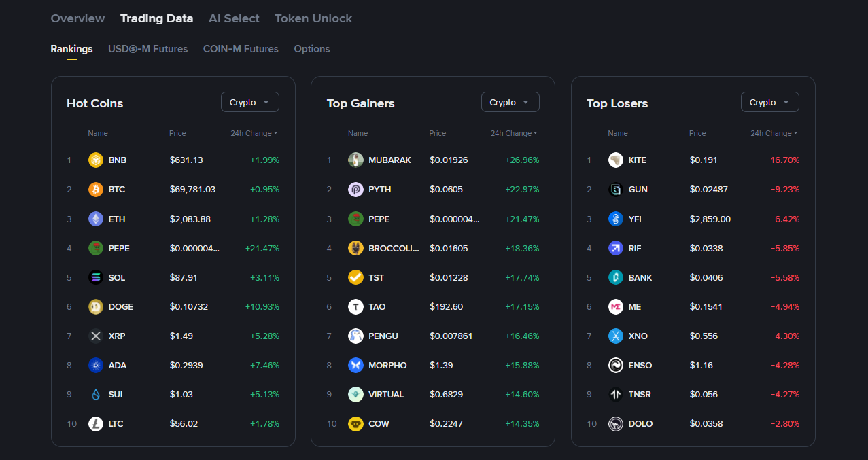Click the MUBARAK token icon

click(355, 160)
